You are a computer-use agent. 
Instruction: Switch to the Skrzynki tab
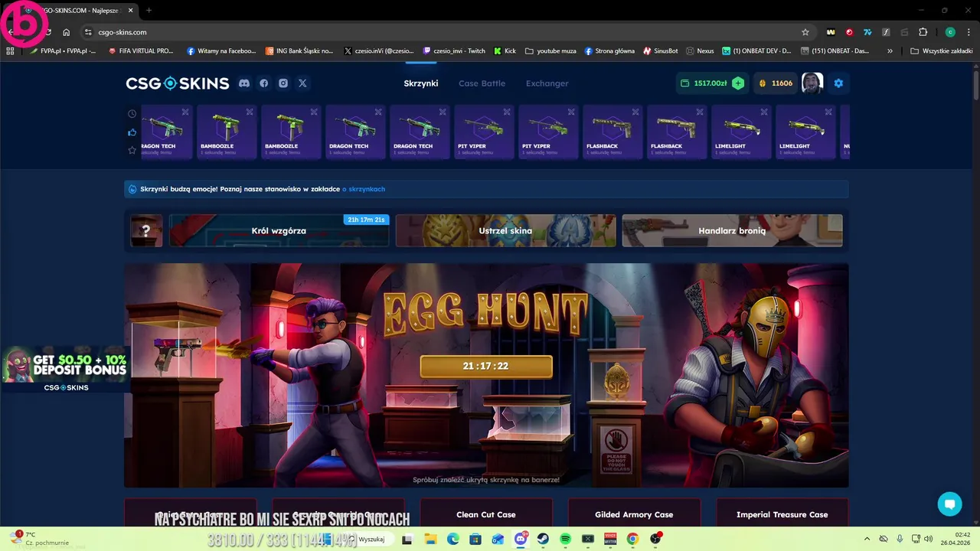(421, 83)
